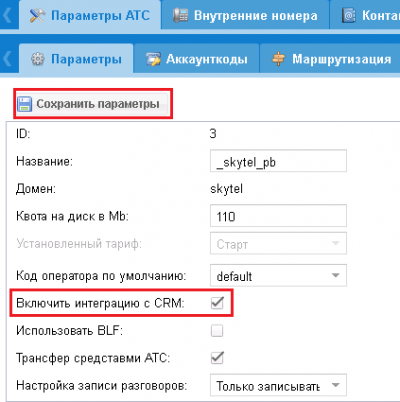Open the Установленный тариф dropdown
Viewport: 400px width, 402px height.
tap(278, 244)
